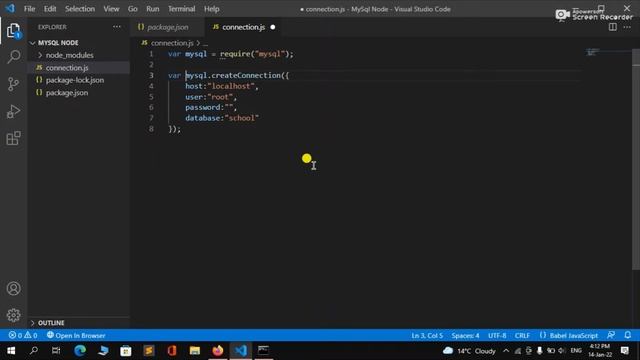Open the File menu
This screenshot has height=360, width=640.
29,9
